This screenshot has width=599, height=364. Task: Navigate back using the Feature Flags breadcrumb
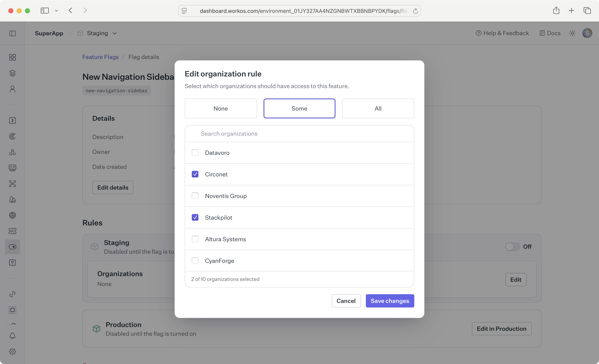coord(100,57)
